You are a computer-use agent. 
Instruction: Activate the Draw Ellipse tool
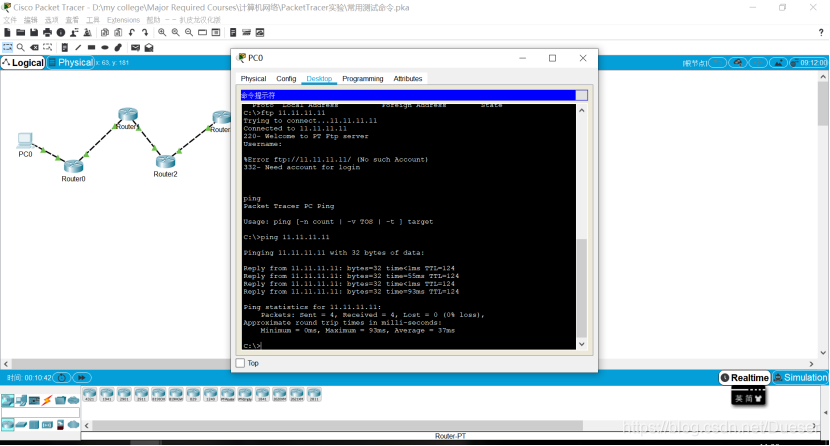click(105, 48)
